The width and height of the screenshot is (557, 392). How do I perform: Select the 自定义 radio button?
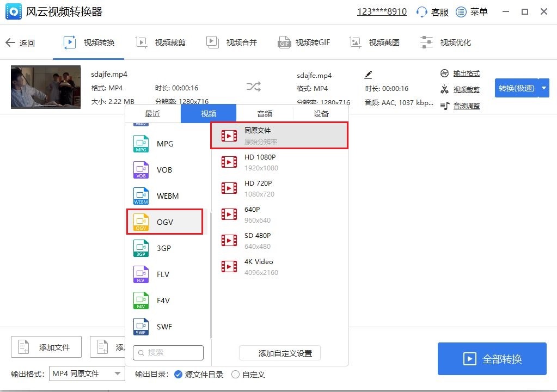click(235, 374)
